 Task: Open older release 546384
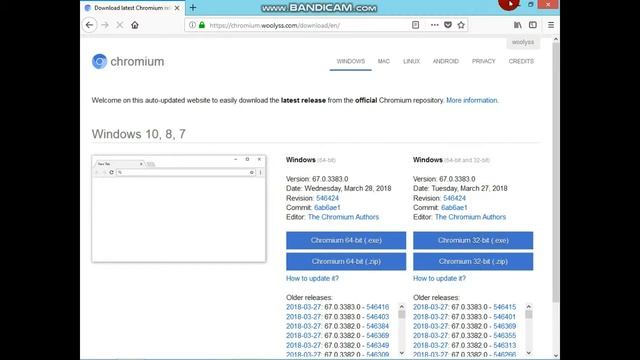click(x=378, y=326)
